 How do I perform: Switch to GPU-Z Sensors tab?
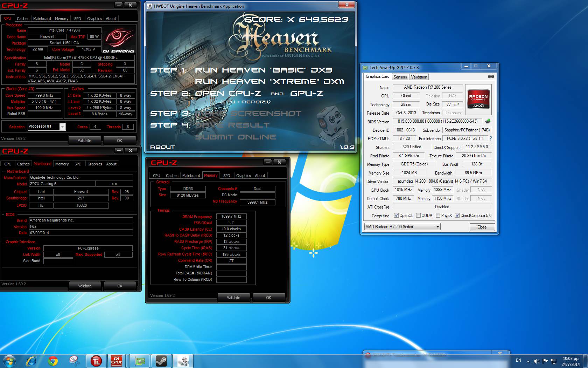[x=400, y=77]
